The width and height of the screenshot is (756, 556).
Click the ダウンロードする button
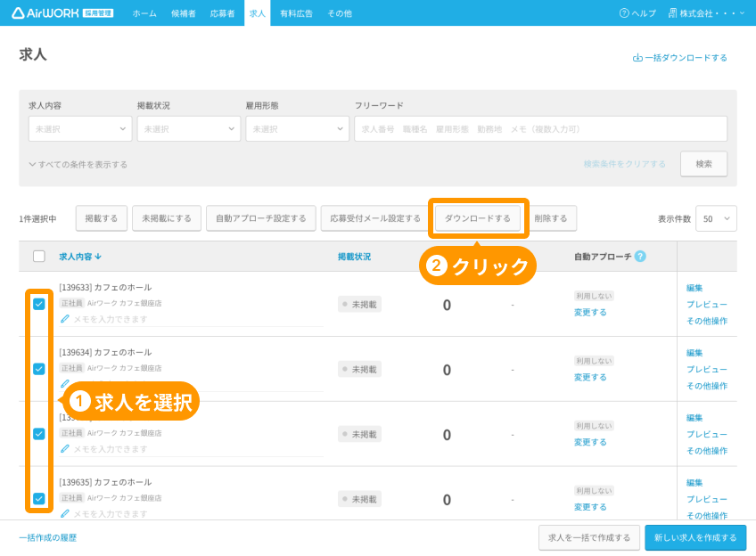click(x=478, y=218)
